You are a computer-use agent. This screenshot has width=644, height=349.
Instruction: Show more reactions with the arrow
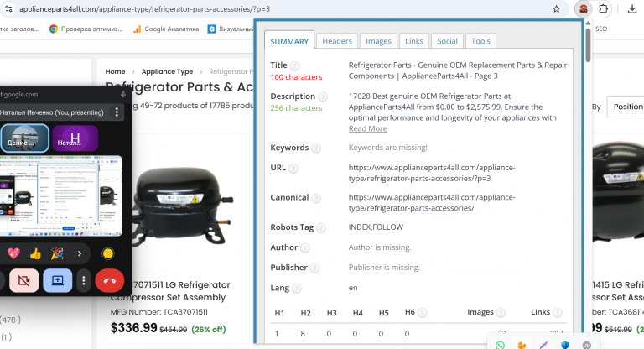(80, 253)
